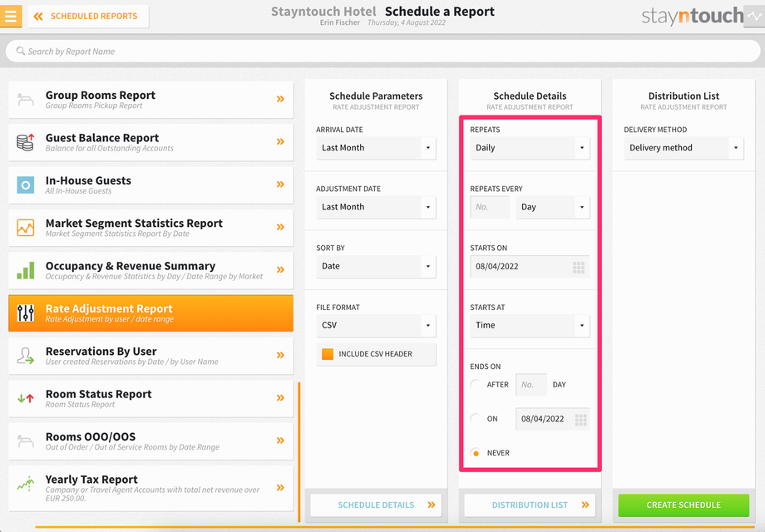
Task: Open calendar picker for Ends On date
Action: click(x=580, y=419)
